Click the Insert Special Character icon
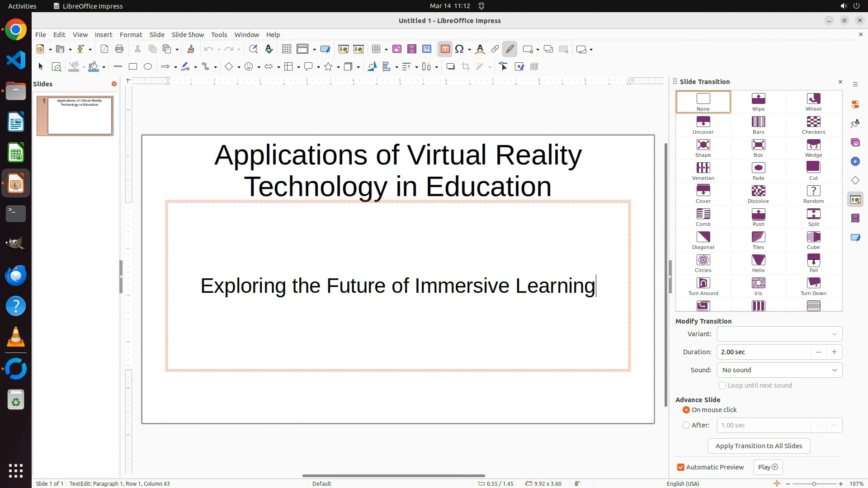Image resolution: width=868 pixels, height=488 pixels. coord(459,49)
